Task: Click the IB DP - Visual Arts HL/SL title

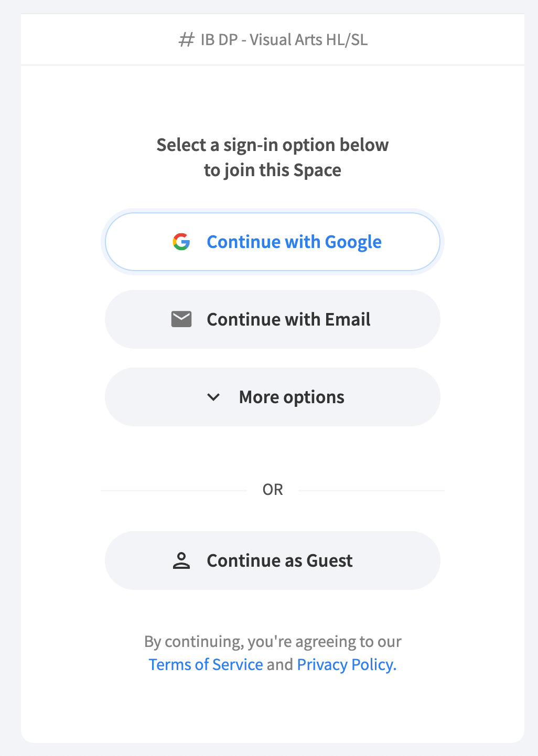Action: [x=284, y=40]
